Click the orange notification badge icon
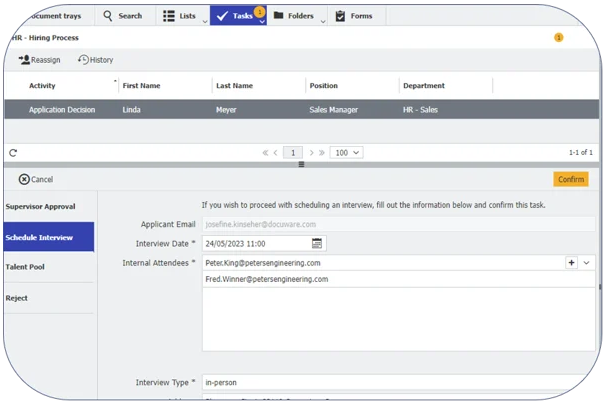The image size is (605, 406). point(558,37)
